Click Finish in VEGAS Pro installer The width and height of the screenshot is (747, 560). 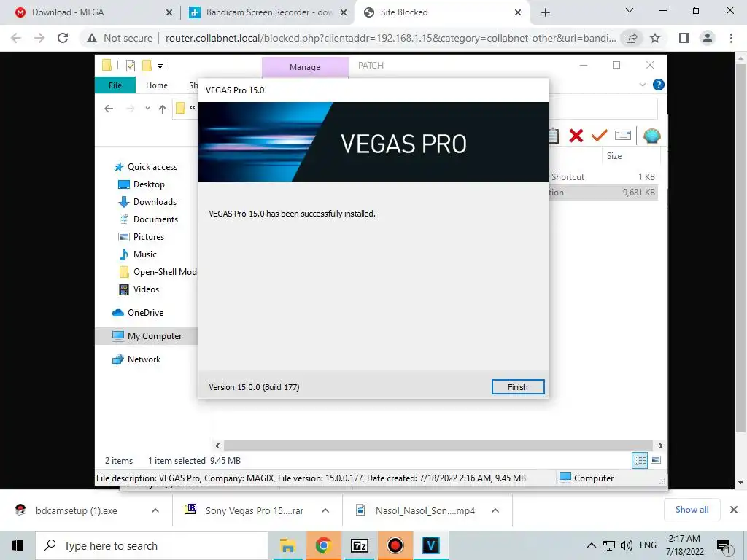coord(518,386)
